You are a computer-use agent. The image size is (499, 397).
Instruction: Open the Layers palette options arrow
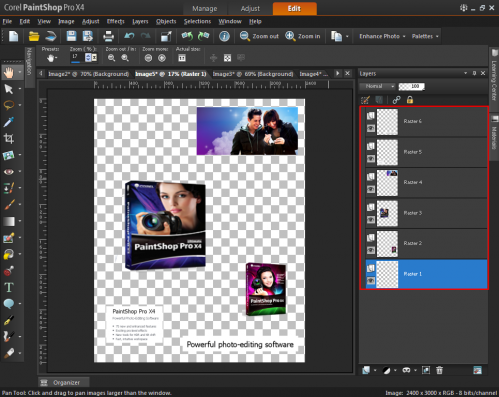(x=466, y=73)
